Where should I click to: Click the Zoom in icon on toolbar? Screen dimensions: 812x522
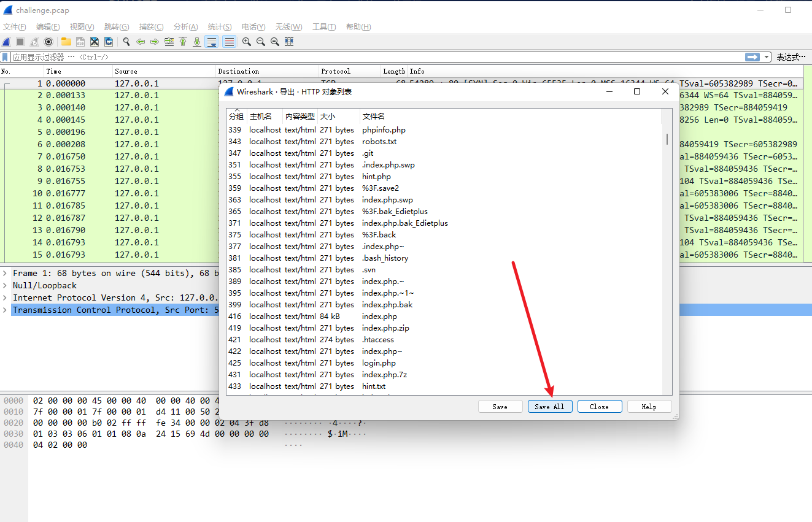pyautogui.click(x=247, y=42)
